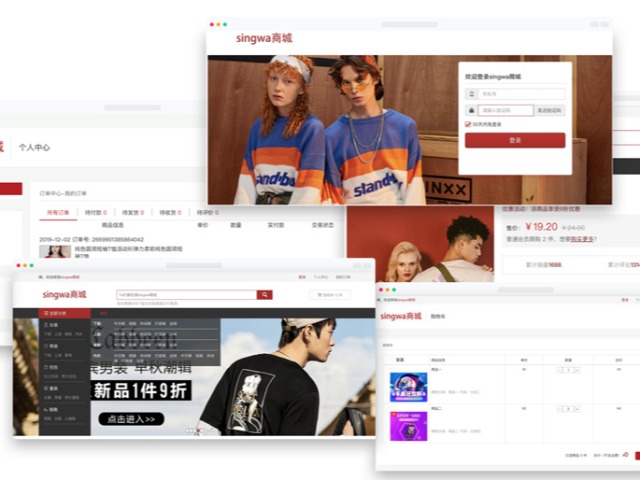The height and width of the screenshot is (480, 640).
Task: Click the send verification code button
Action: 549,110
